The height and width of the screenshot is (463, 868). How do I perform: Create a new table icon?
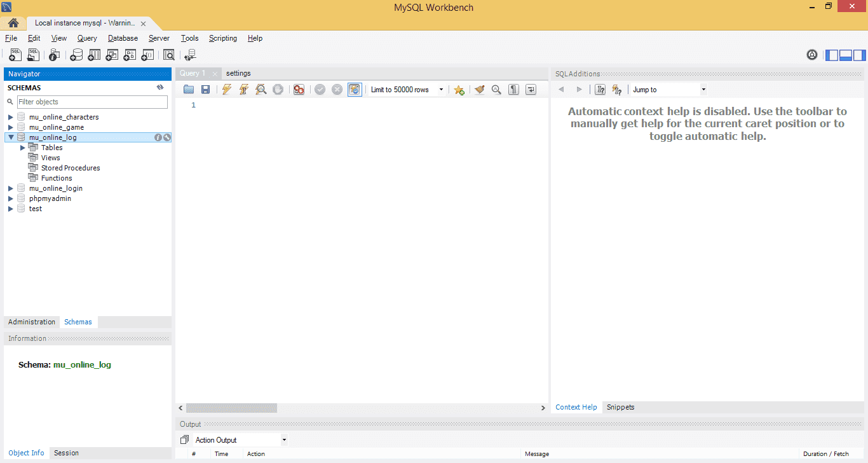click(x=94, y=55)
